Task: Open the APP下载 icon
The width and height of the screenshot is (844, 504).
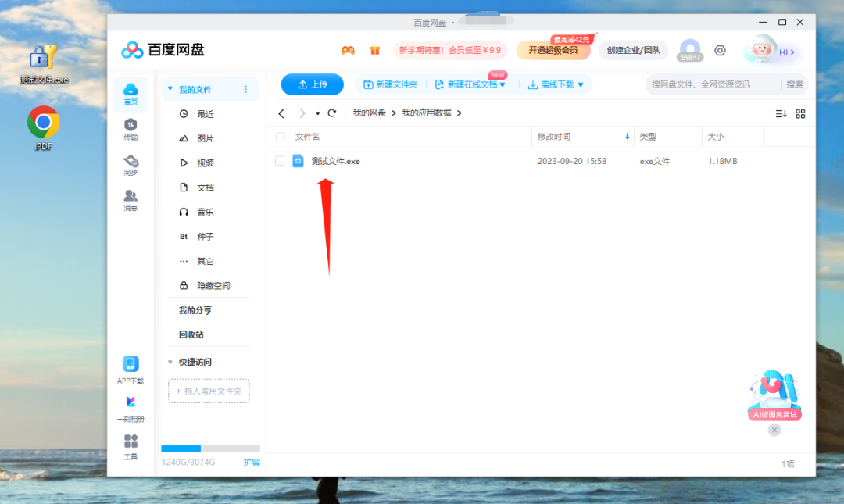Action: click(x=131, y=370)
